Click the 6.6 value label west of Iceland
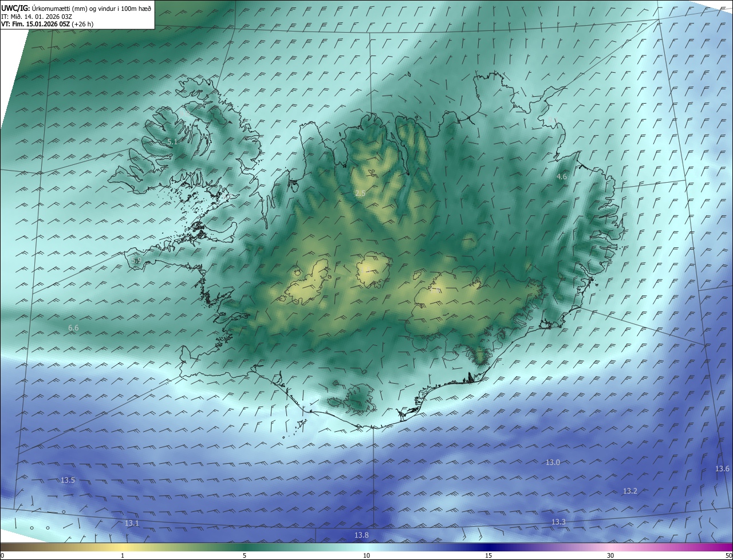733x560 pixels. (73, 328)
